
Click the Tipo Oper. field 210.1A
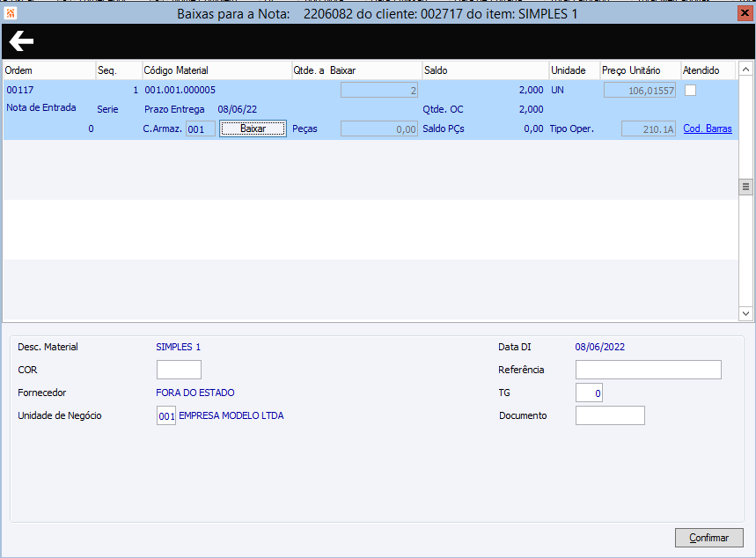(x=649, y=128)
